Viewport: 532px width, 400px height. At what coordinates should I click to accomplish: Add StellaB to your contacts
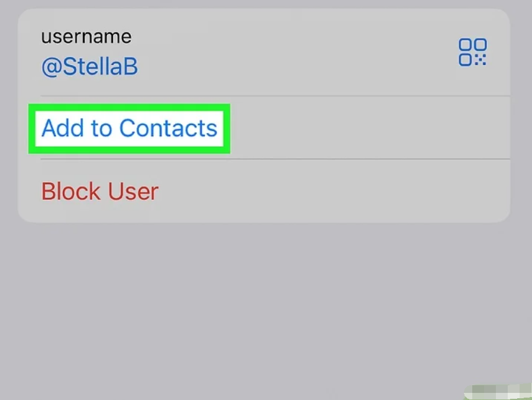click(129, 128)
